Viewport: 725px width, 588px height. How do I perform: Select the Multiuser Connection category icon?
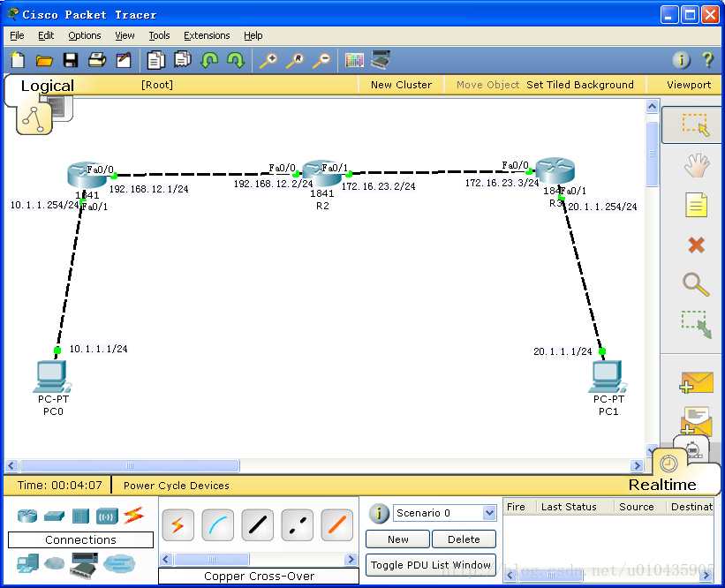[119, 563]
